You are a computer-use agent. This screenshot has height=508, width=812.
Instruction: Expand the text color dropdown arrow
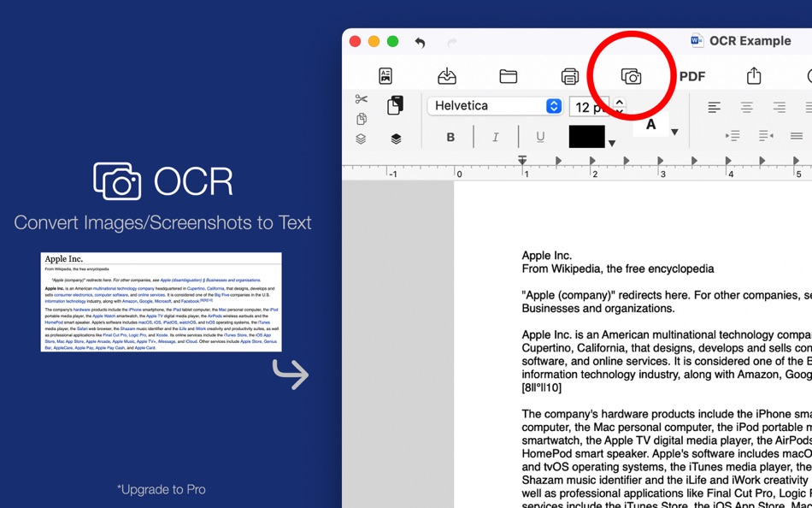[x=612, y=144]
